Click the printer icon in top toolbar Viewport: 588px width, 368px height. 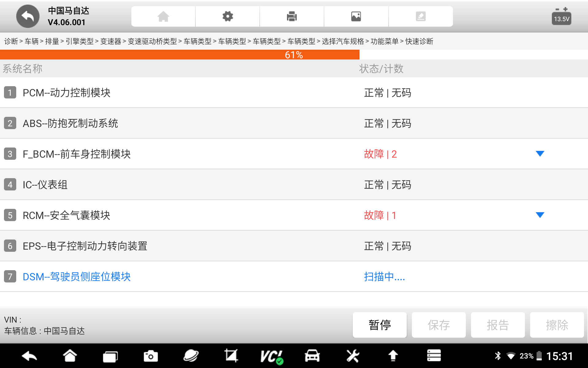292,16
